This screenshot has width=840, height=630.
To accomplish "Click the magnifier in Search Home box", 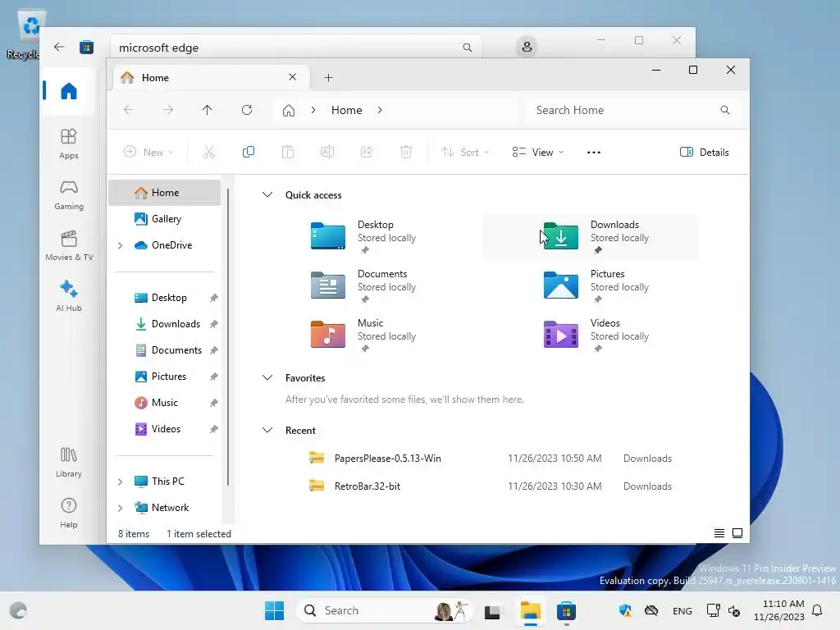I will [725, 110].
